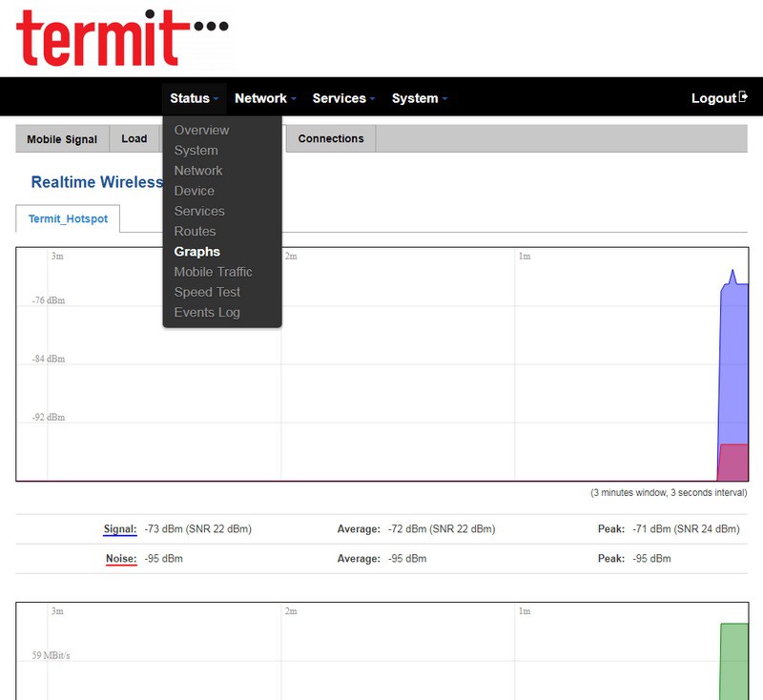Open Events Log from Status menu
763x700 pixels.
click(207, 313)
